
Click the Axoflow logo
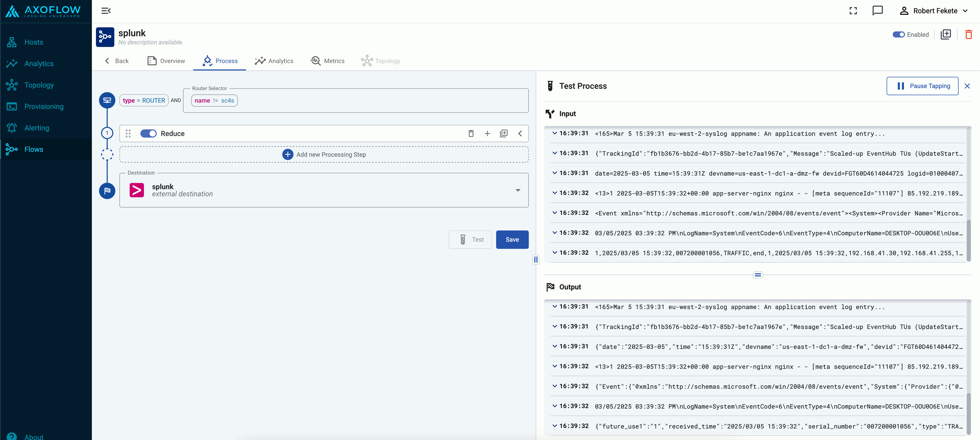coord(43,11)
